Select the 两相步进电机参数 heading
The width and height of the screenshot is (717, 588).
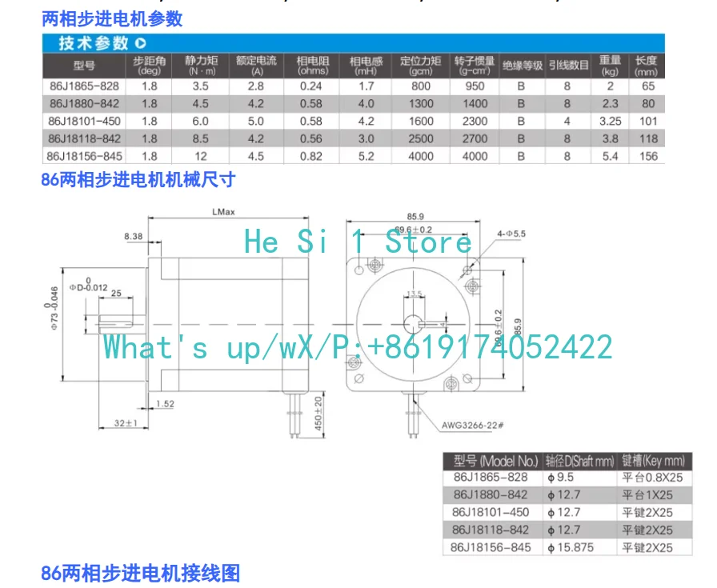[112, 19]
